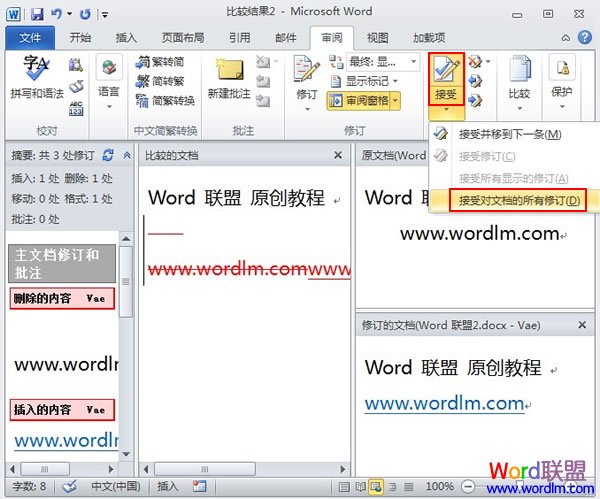Switch to full screen reading view icon
This screenshot has height=499, width=600.
(360, 487)
